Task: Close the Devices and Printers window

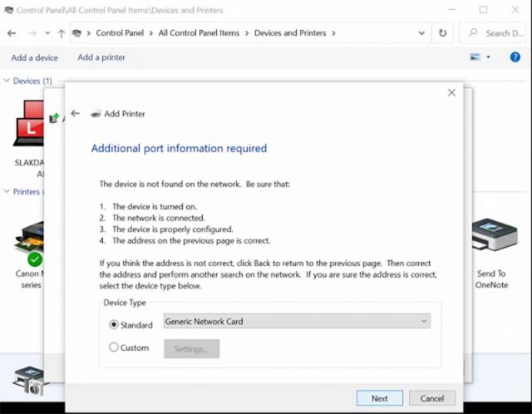Action: click(x=515, y=10)
